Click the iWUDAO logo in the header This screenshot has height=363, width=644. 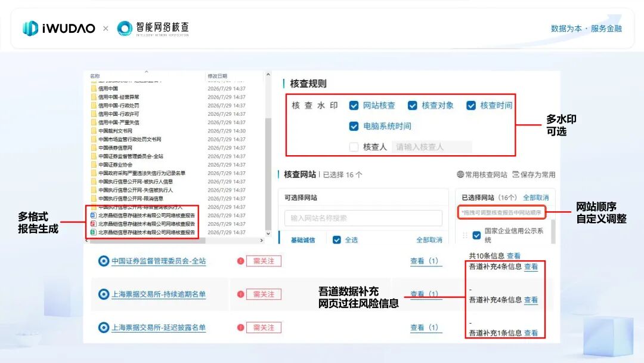58,29
